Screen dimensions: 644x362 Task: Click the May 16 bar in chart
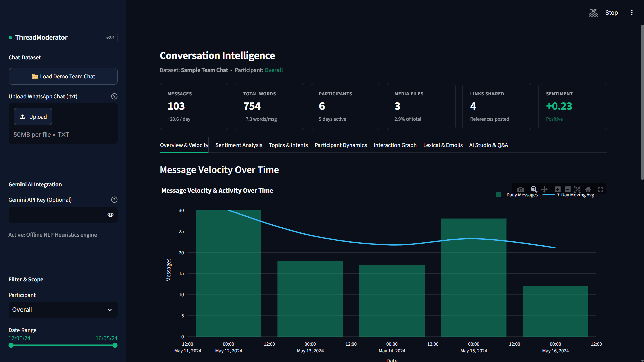555,311
